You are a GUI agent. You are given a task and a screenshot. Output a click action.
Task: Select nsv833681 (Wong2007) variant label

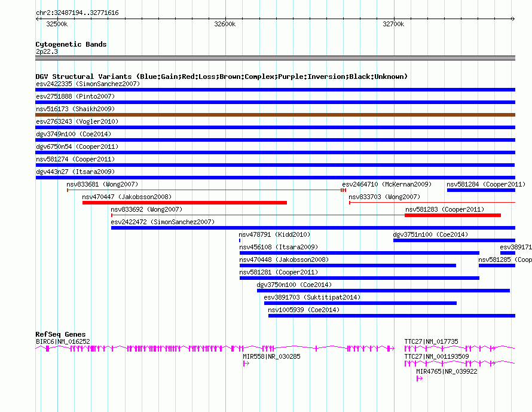click(x=102, y=184)
